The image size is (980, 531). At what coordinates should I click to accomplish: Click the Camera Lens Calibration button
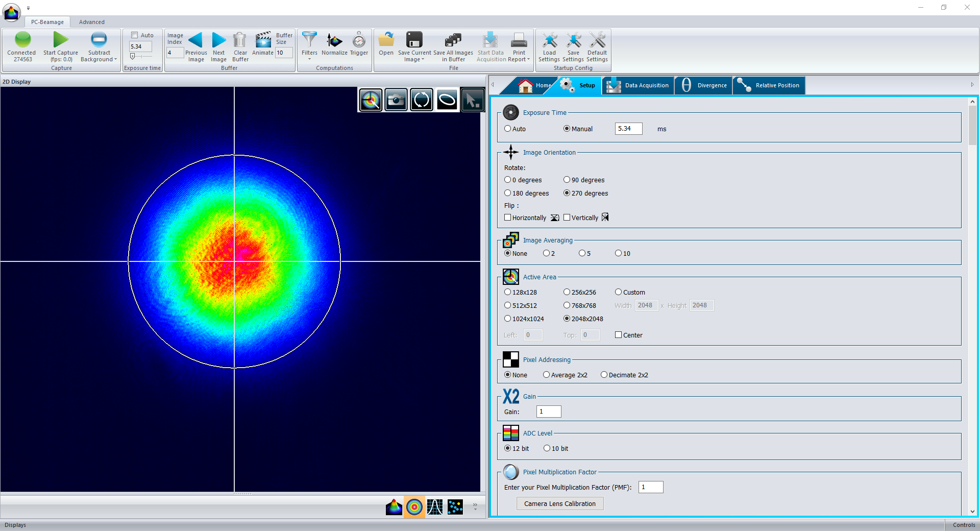(x=559, y=503)
